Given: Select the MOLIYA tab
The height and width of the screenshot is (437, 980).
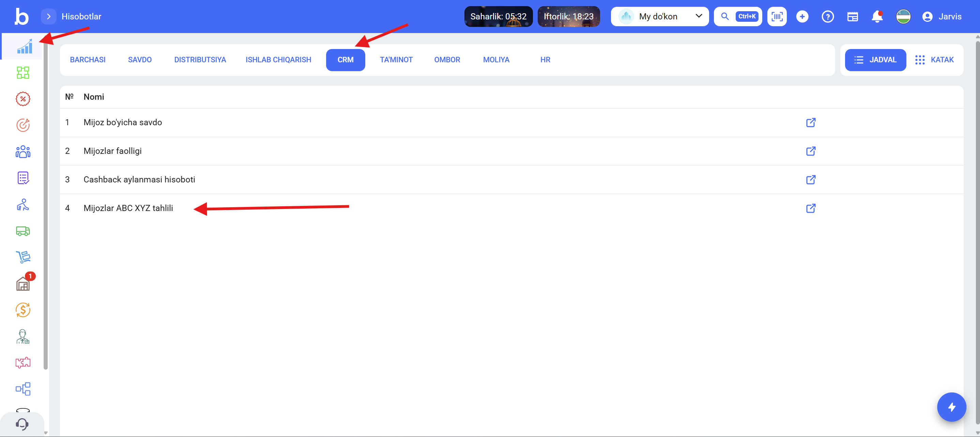Looking at the screenshot, I should click(x=496, y=60).
